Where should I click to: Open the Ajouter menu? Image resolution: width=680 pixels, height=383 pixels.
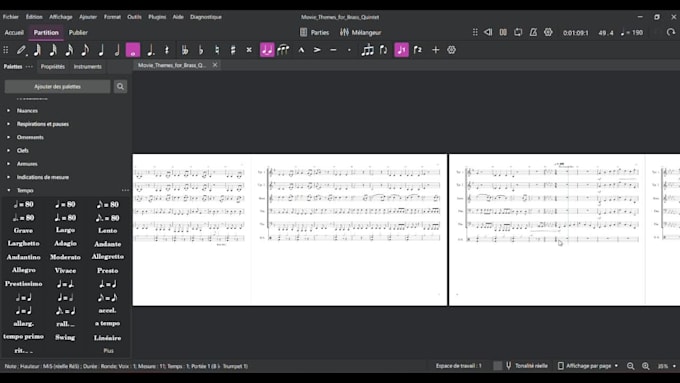88,17
